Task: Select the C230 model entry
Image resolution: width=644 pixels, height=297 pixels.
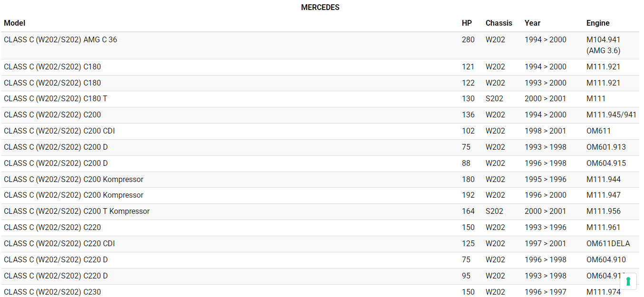Action: pos(52,292)
